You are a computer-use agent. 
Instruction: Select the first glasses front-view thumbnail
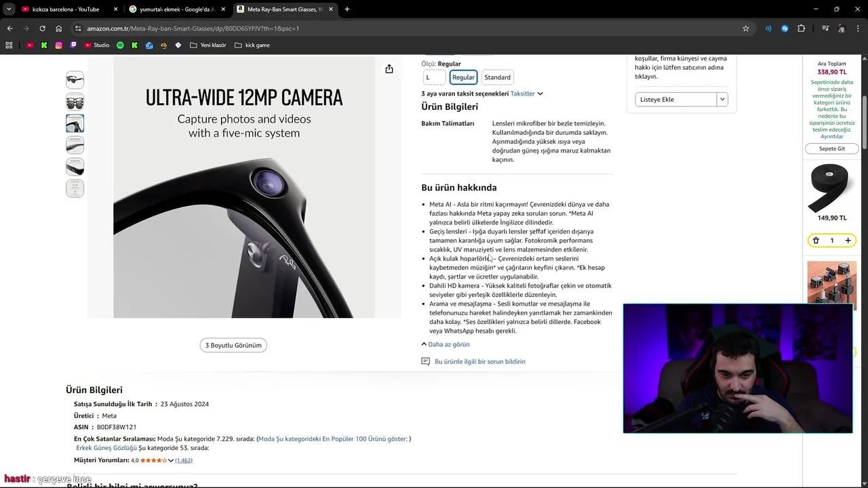(x=75, y=80)
